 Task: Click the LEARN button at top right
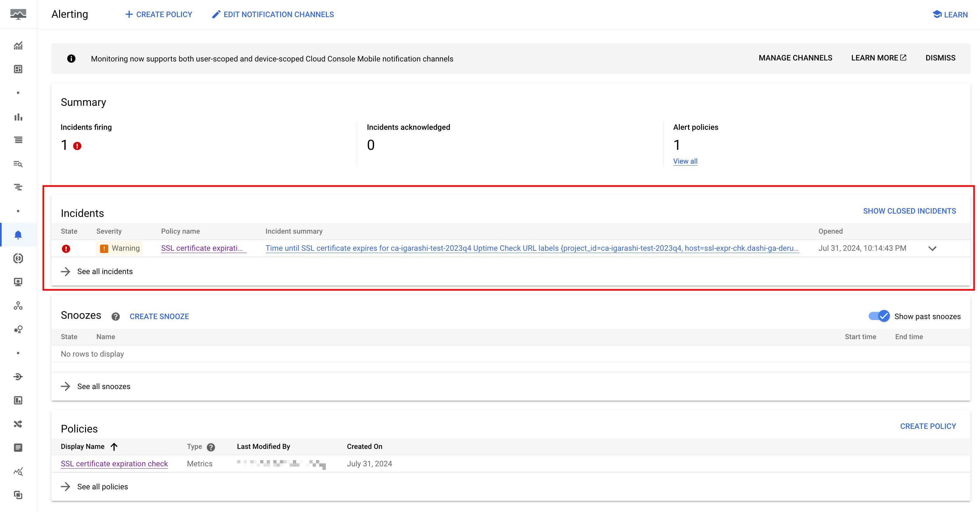pos(950,14)
